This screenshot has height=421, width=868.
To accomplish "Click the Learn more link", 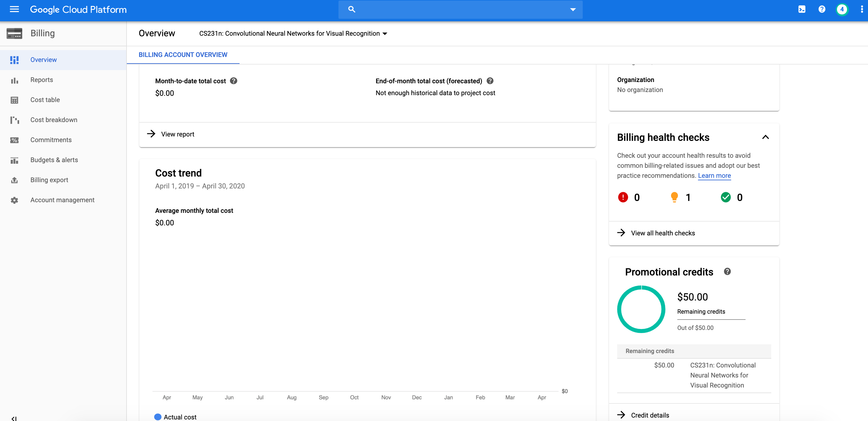I will tap(714, 176).
